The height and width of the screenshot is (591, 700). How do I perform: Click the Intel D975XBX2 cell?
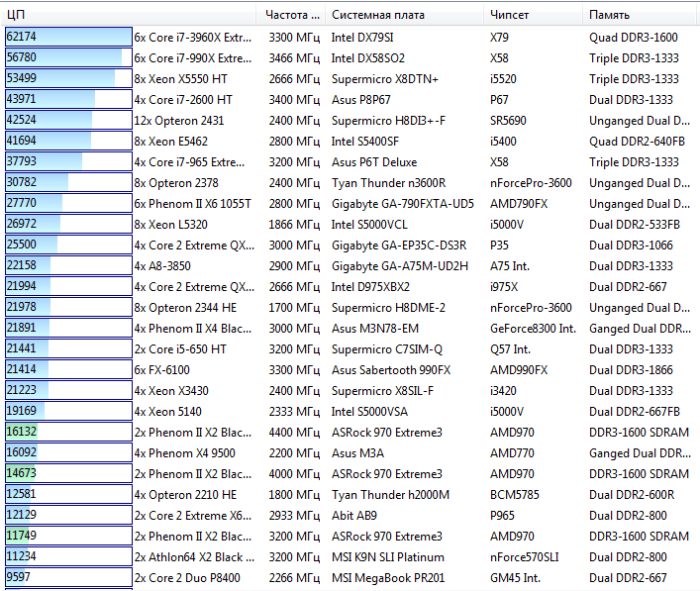(x=370, y=286)
